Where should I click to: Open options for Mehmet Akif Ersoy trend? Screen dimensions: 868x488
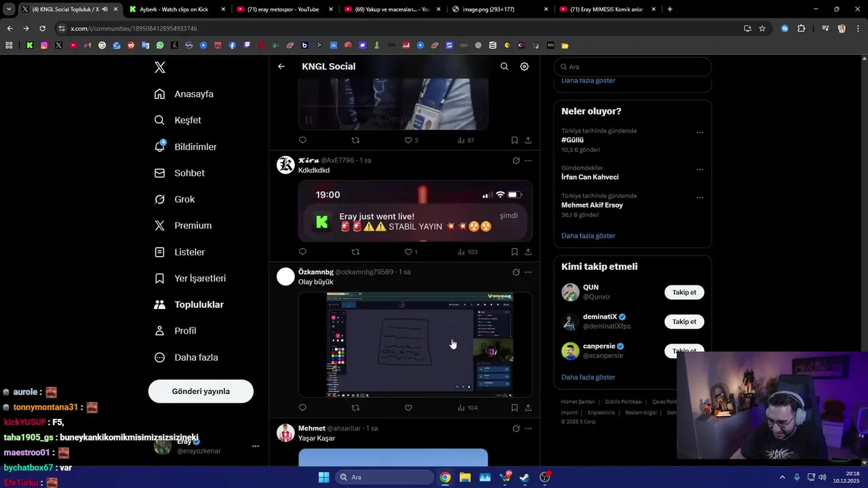[x=700, y=198]
